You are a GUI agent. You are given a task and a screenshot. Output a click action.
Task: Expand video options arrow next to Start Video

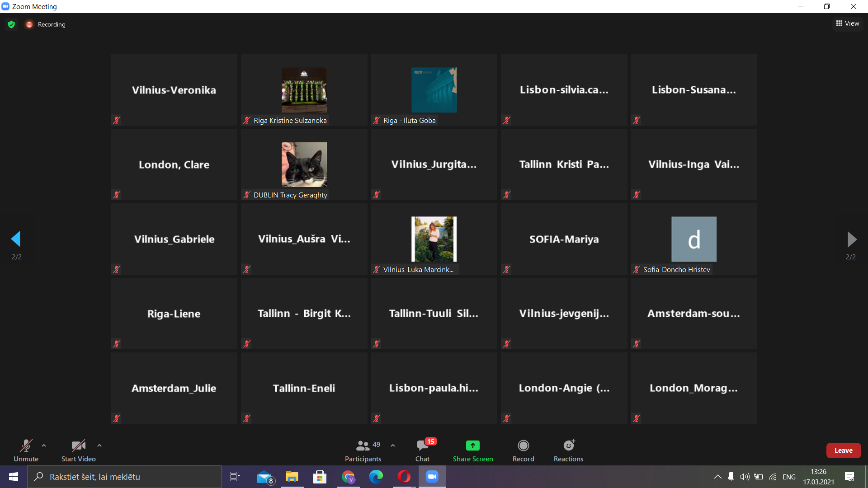(99, 446)
